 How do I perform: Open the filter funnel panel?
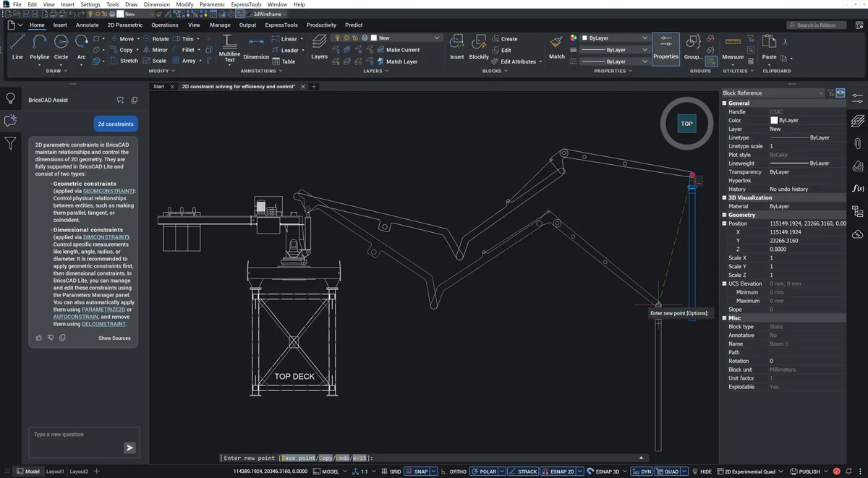point(10,144)
